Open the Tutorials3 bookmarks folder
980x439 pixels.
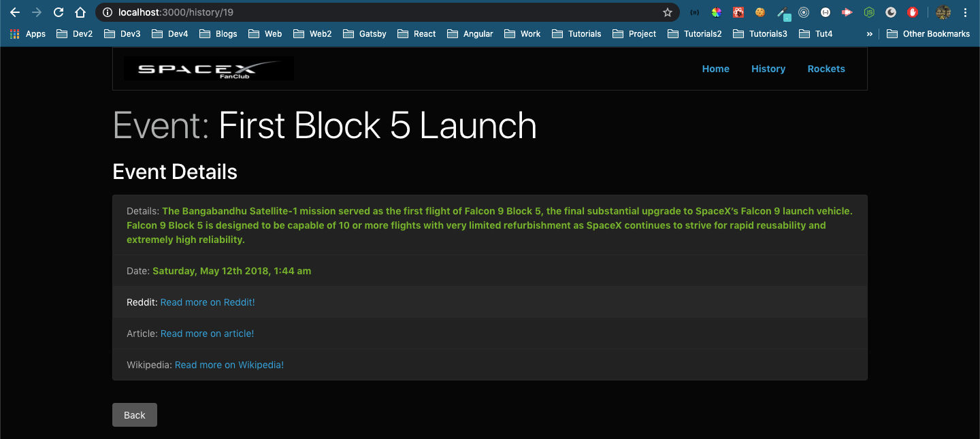(x=759, y=33)
